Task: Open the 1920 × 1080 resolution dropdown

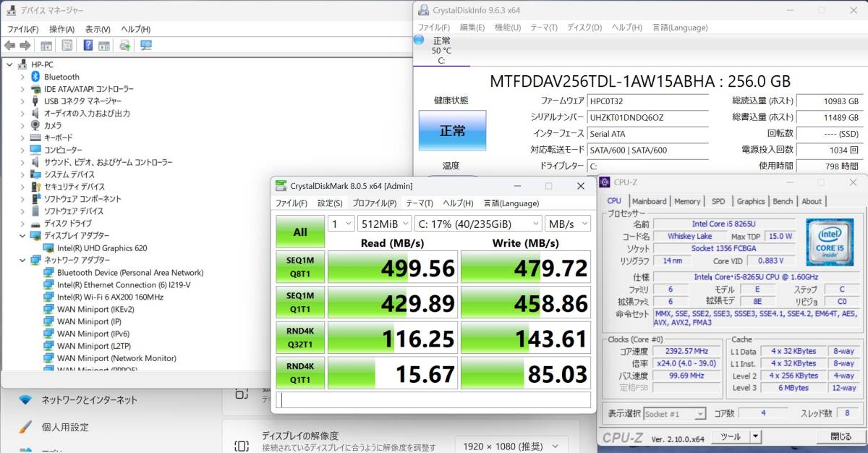Action: (511, 445)
